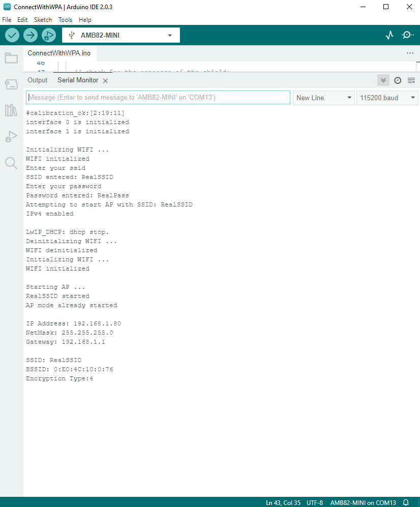The height and width of the screenshot is (507, 420).
Task: Toggle autoscroll in Serial Monitor
Action: pos(383,80)
